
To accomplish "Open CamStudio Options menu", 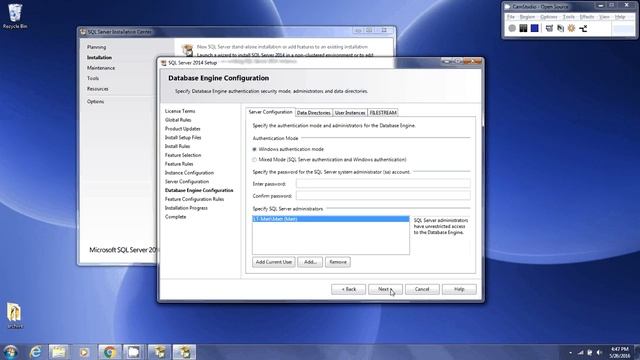I will click(x=549, y=17).
